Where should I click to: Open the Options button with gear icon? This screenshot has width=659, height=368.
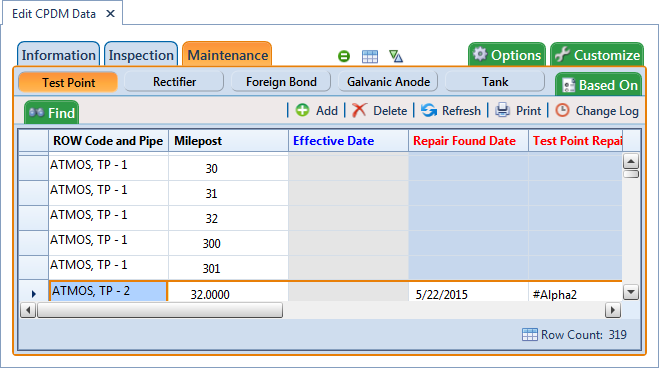click(507, 55)
